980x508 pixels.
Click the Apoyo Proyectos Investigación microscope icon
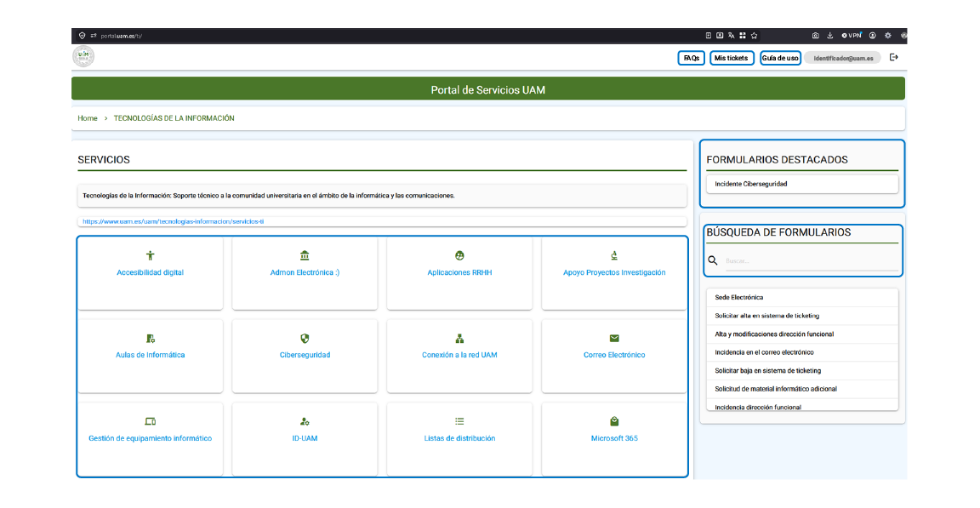pyautogui.click(x=614, y=255)
